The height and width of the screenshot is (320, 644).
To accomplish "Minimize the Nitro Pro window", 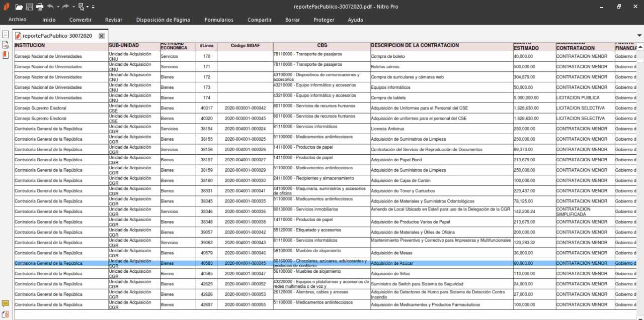I will point(603,7).
